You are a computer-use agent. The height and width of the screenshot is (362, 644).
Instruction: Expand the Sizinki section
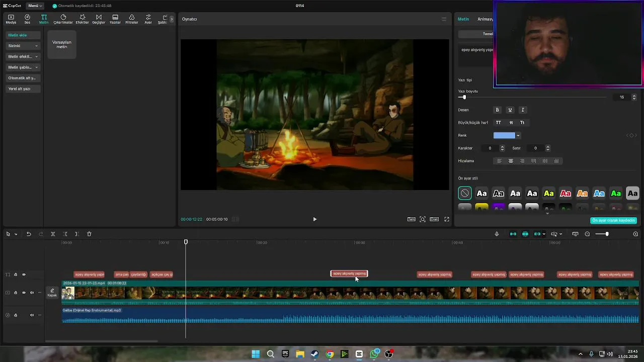(23, 46)
